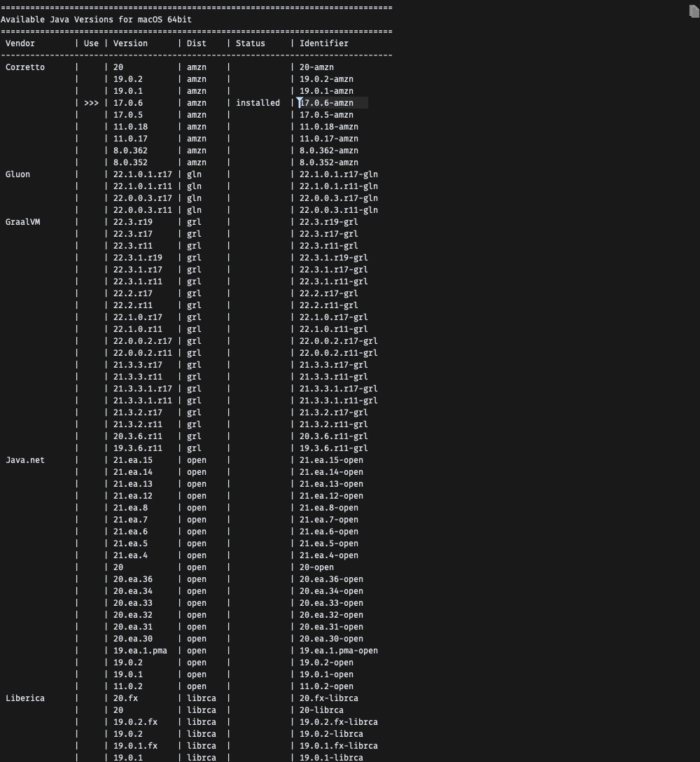Click identifier 22.1.0.r11-grl
Screen dimensions: 700x762
coord(334,329)
